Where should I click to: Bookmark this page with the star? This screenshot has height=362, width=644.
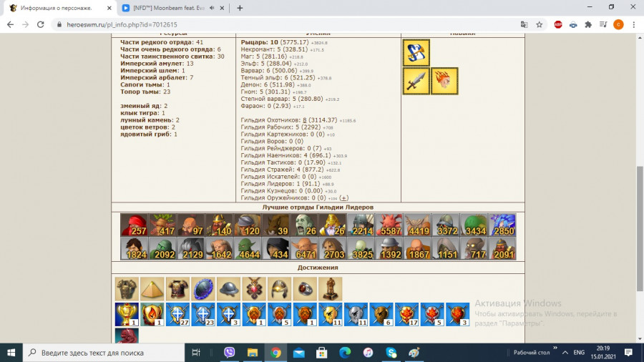pos(540,24)
